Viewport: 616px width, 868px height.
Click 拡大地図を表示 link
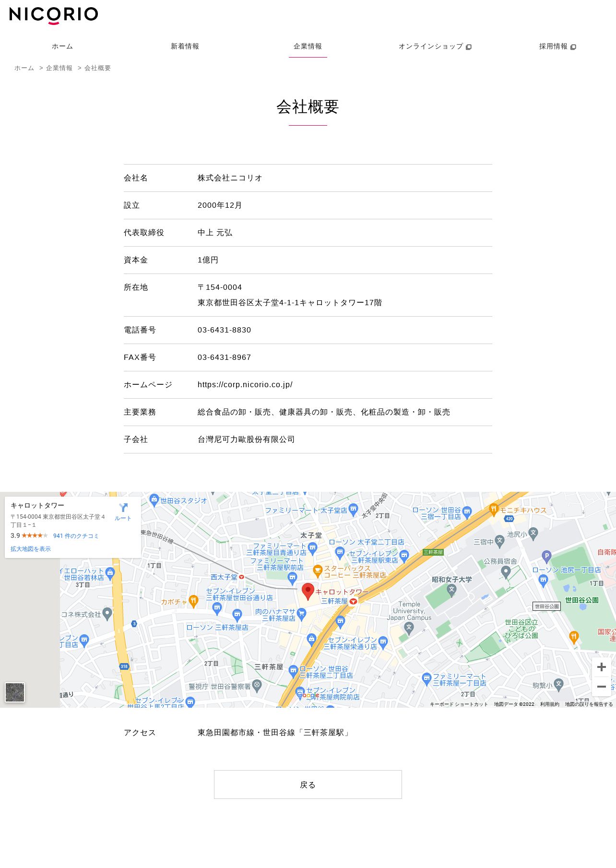tap(31, 549)
